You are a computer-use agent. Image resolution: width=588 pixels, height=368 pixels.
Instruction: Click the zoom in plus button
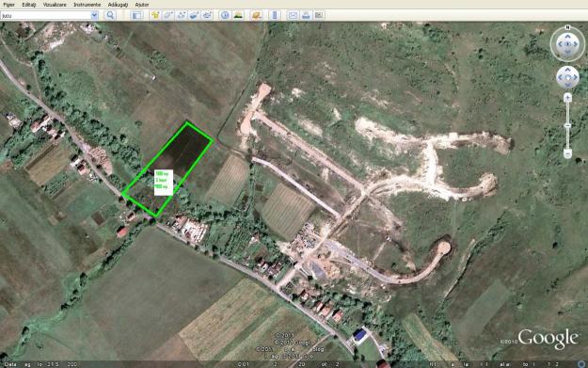(x=567, y=98)
